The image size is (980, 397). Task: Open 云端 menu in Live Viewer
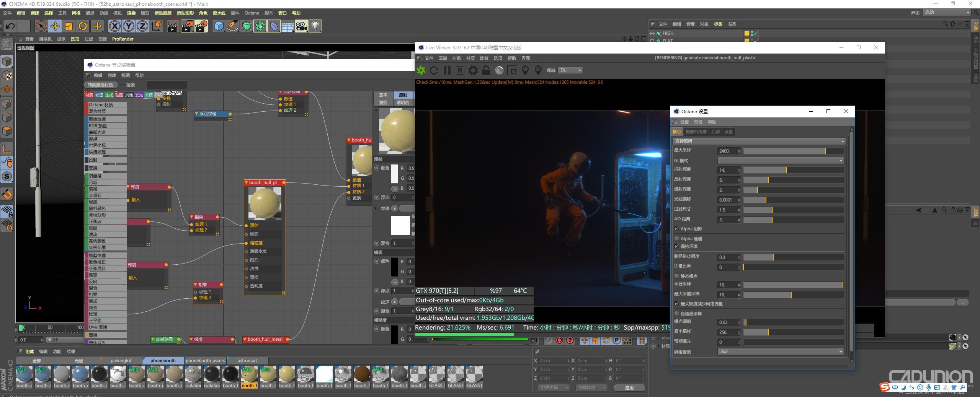(443, 58)
